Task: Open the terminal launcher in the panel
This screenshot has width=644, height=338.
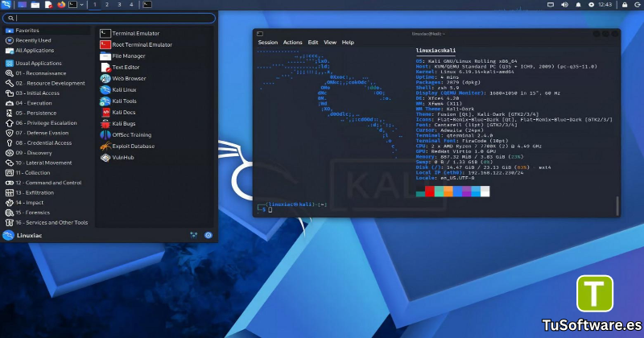Action: 72,5
